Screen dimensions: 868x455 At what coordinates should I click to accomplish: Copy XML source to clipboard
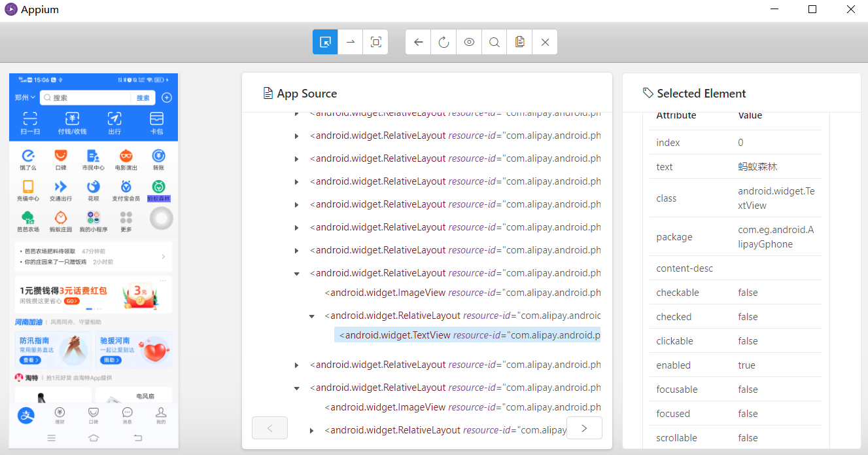(519, 42)
